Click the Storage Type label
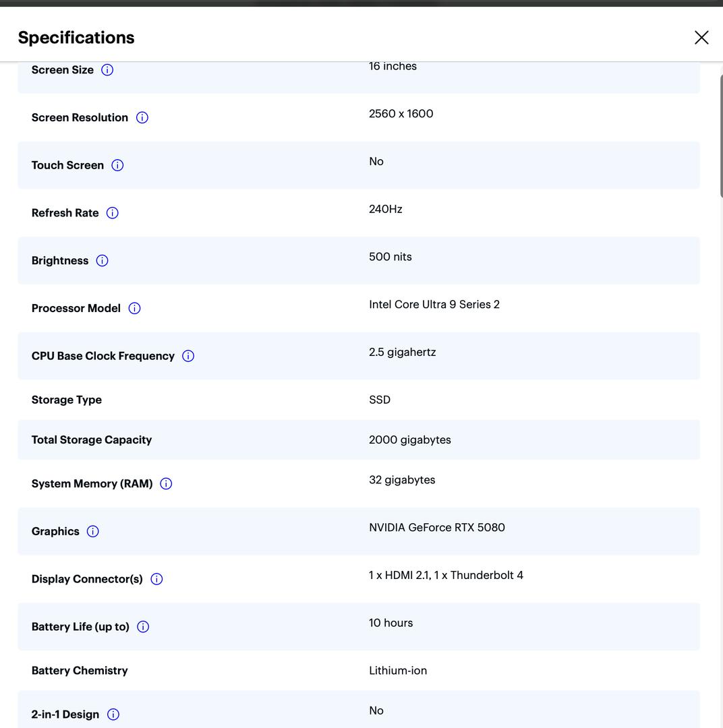Viewport: 723px width, 728px height. pyautogui.click(x=67, y=400)
